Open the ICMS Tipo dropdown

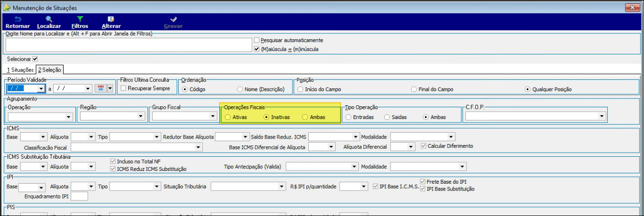tap(157, 137)
